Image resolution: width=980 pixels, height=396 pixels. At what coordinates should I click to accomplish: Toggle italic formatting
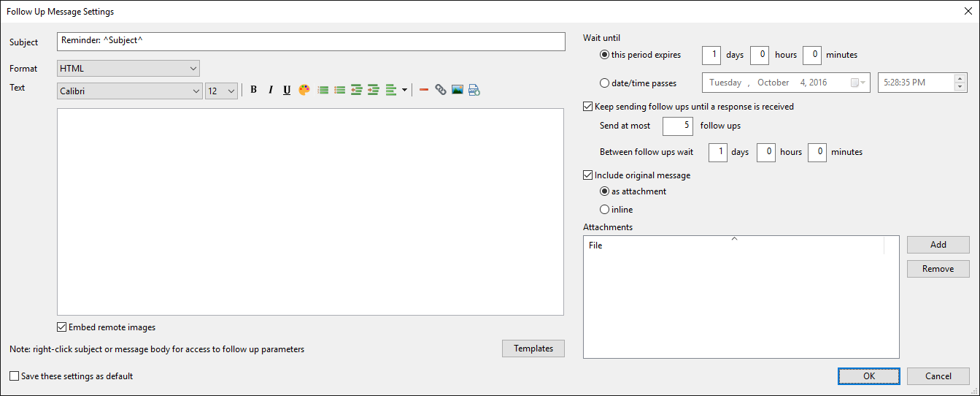tap(270, 90)
